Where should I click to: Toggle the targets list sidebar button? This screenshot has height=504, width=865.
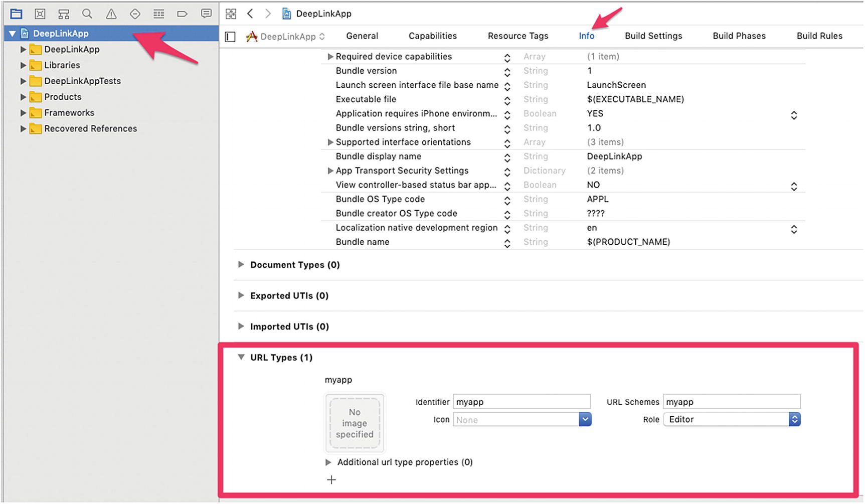tap(230, 37)
